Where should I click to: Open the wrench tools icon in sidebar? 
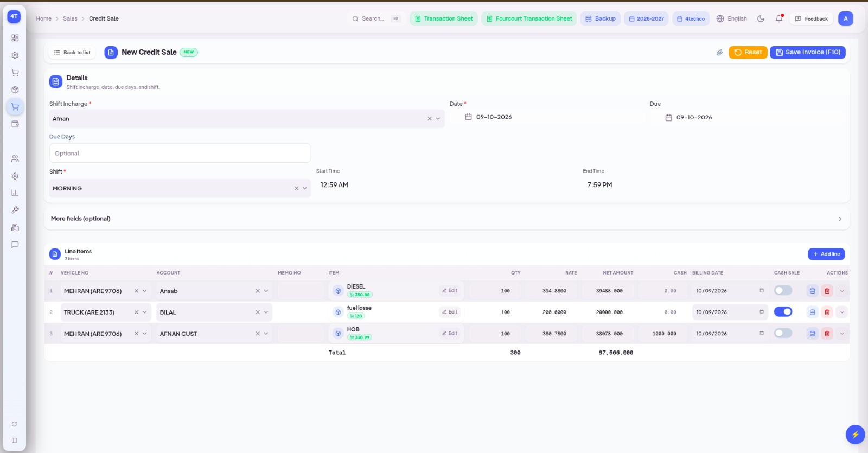point(15,210)
